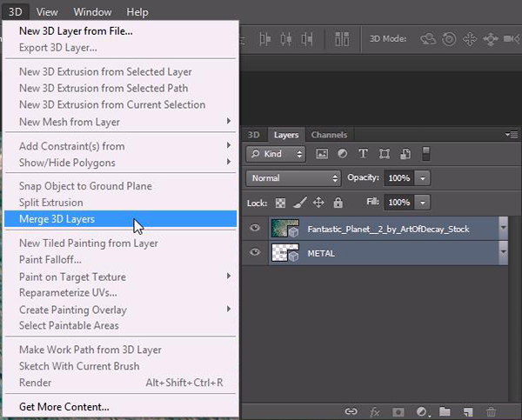Image resolution: width=522 pixels, height=420 pixels.
Task: Open the Opacity slider dropdown arrow
Action: pos(422,178)
